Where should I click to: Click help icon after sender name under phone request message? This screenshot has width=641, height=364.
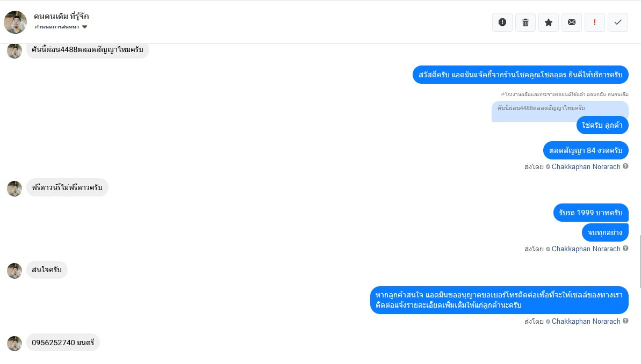[625, 321]
